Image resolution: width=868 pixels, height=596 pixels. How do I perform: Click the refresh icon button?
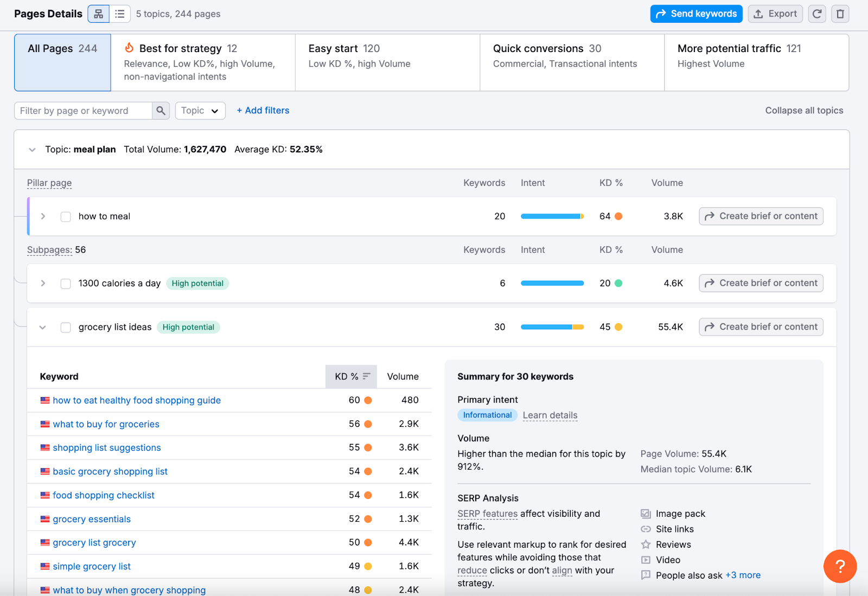pyautogui.click(x=817, y=14)
